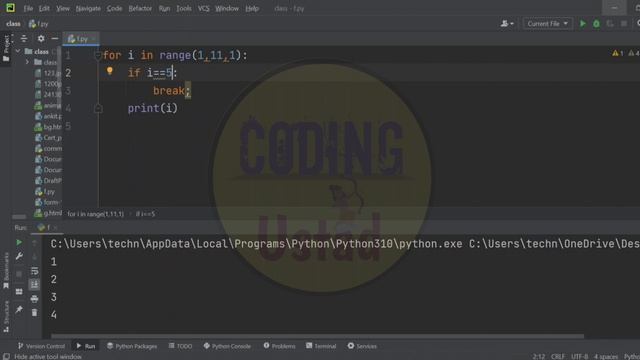Open the Navigate menu

[88, 8]
